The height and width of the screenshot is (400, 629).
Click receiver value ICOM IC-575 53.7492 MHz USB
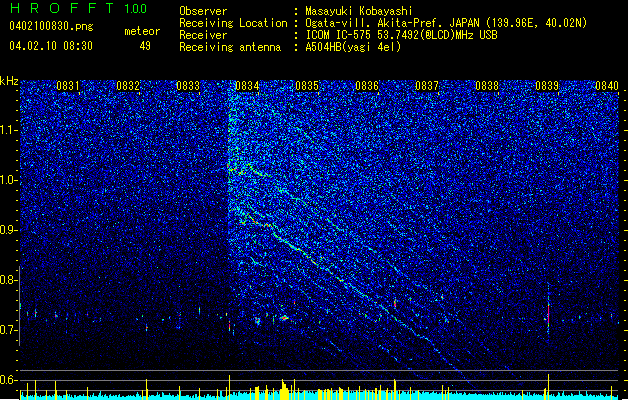click(x=401, y=35)
